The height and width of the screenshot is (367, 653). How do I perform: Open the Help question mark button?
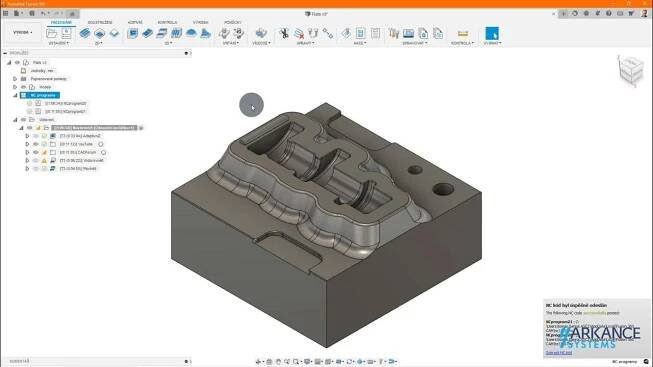pos(609,14)
